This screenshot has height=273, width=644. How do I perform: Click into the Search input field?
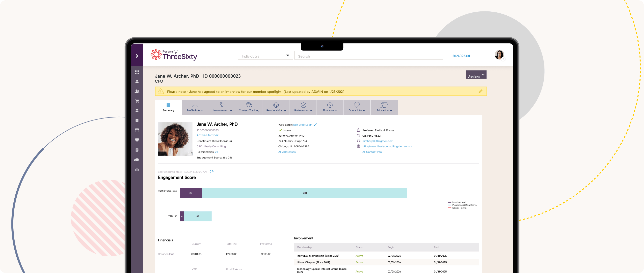tap(368, 56)
